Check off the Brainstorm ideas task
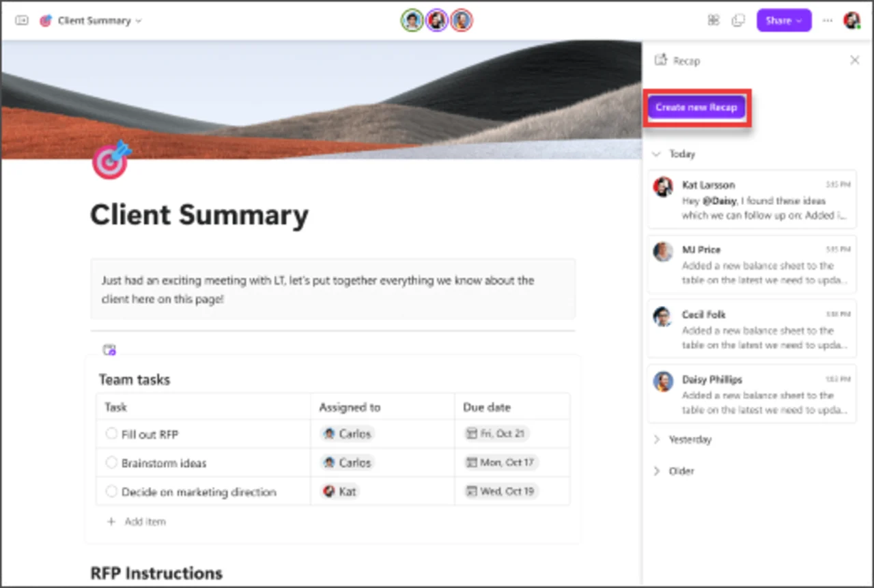 [x=111, y=462]
